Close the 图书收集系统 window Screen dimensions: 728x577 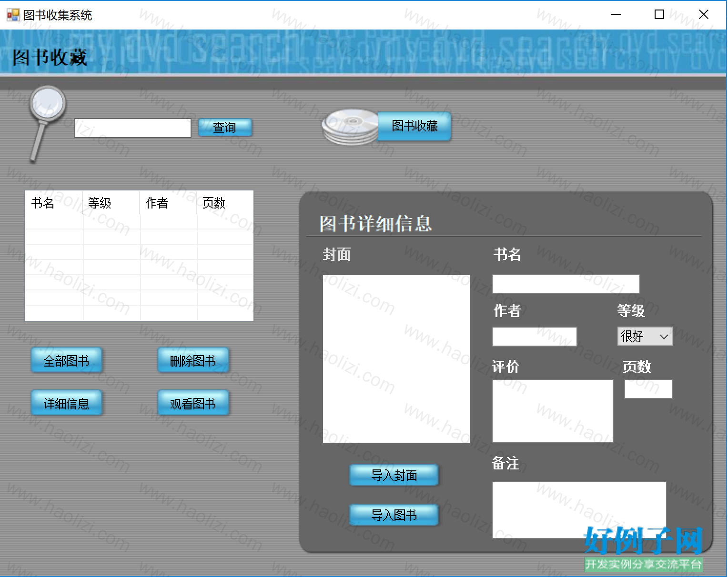tap(703, 15)
